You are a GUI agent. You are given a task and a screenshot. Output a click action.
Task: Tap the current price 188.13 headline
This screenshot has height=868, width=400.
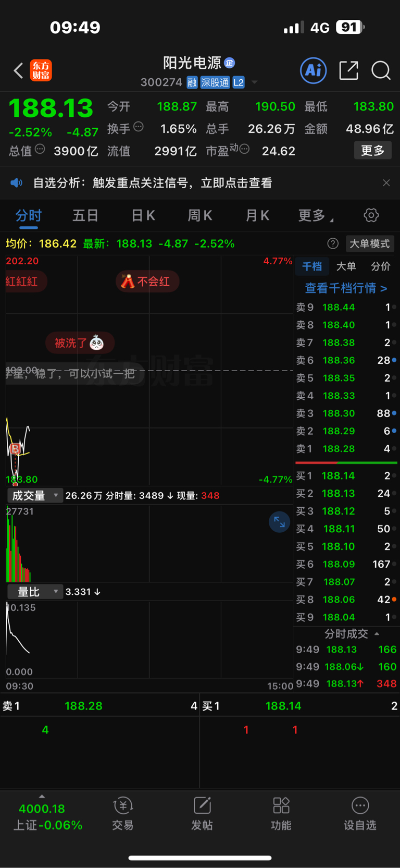51,108
